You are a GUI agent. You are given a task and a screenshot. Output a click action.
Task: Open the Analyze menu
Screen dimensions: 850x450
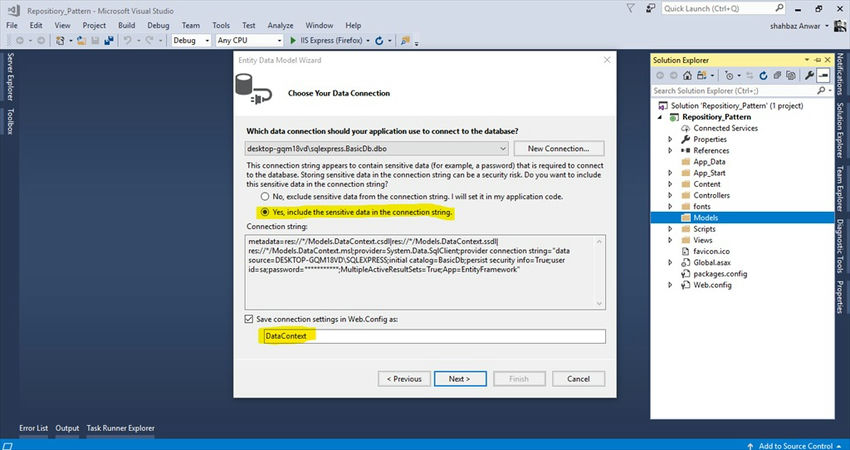pyautogui.click(x=280, y=25)
